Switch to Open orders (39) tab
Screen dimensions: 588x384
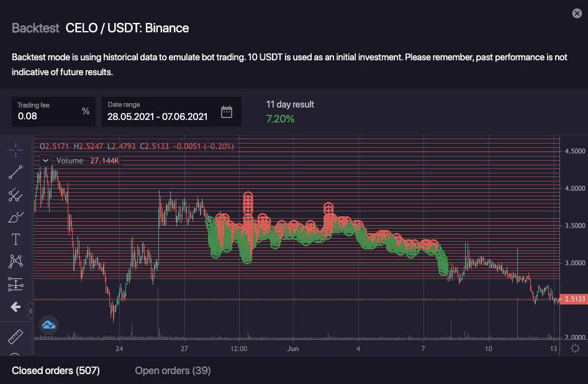173,371
